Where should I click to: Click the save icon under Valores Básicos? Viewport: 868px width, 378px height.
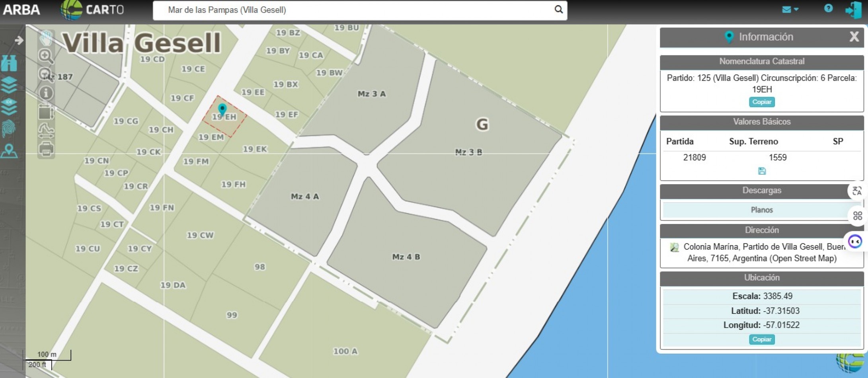762,171
